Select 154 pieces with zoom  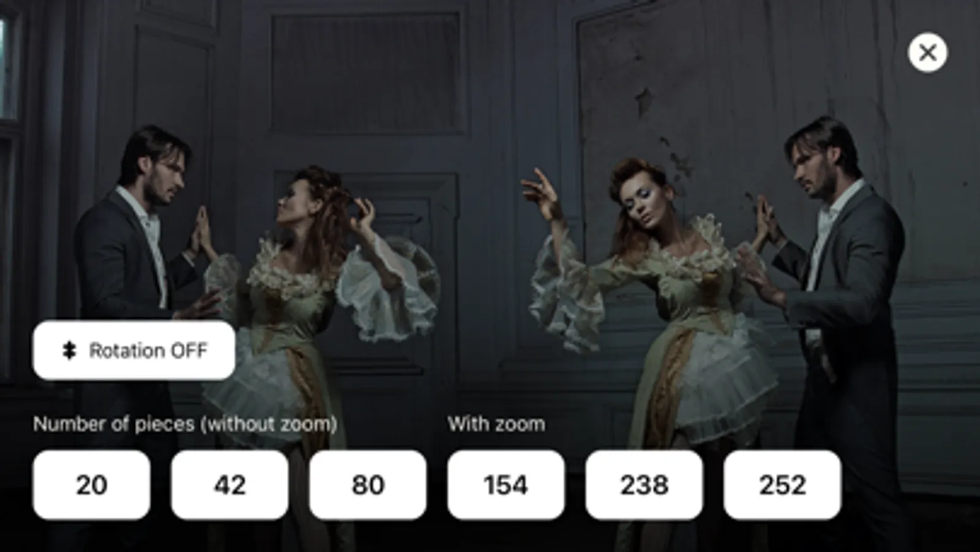point(506,485)
